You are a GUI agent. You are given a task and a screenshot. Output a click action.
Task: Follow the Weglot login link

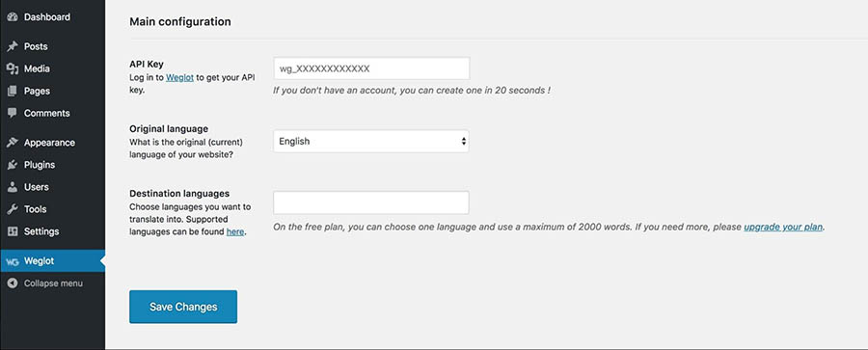[180, 78]
